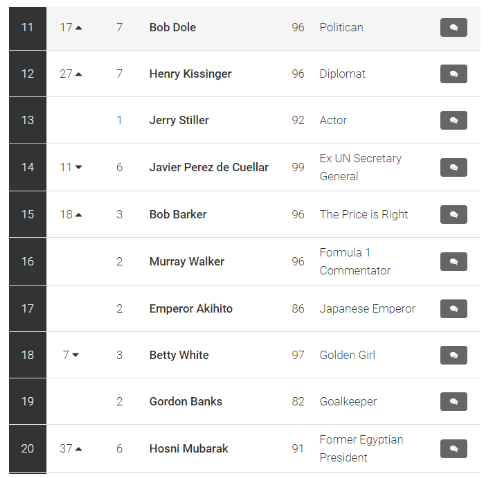Click the up arrow beside 27

79,74
